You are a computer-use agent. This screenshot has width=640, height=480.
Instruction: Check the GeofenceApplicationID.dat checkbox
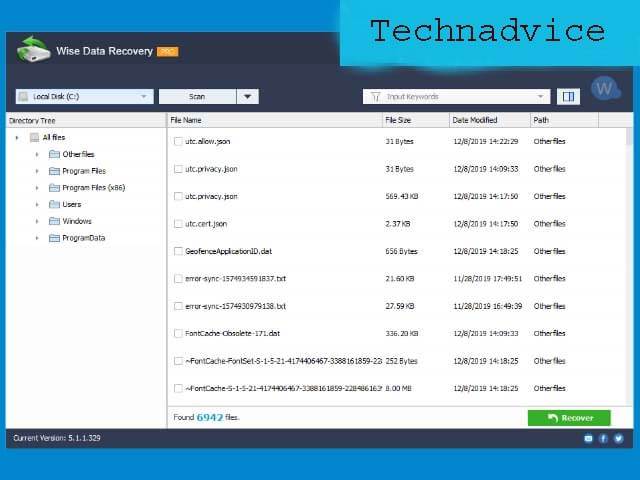tap(178, 251)
